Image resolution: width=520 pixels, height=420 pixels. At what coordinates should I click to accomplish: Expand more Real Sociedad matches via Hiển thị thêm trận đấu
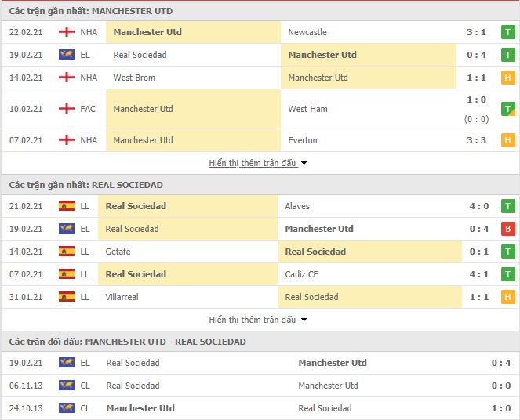pos(253,320)
